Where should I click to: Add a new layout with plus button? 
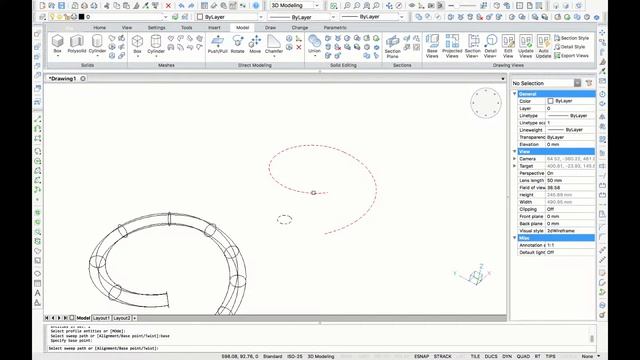click(135, 318)
